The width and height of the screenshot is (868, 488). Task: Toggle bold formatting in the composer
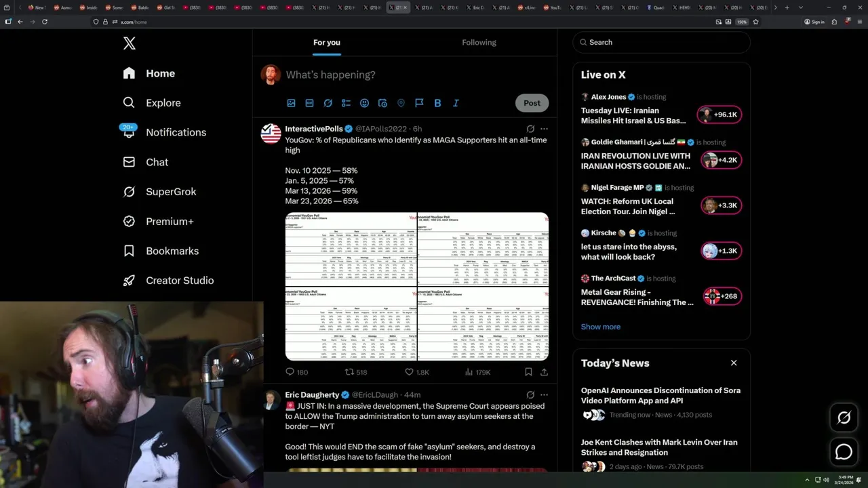[437, 103]
